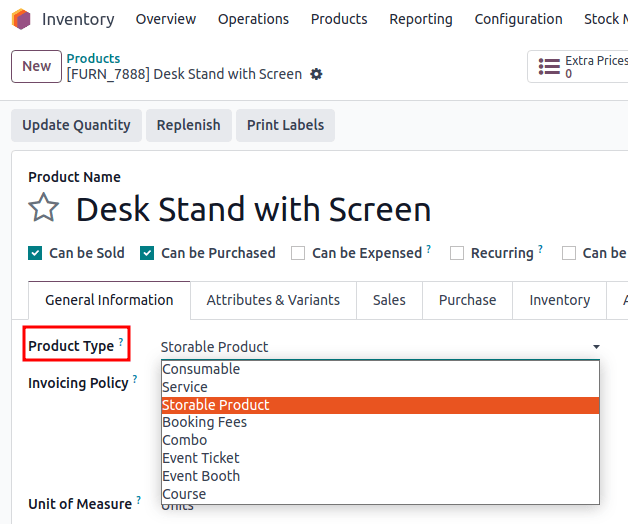Enable the Recurring checkbox
Viewport: 628px width, 524px height.
click(457, 253)
